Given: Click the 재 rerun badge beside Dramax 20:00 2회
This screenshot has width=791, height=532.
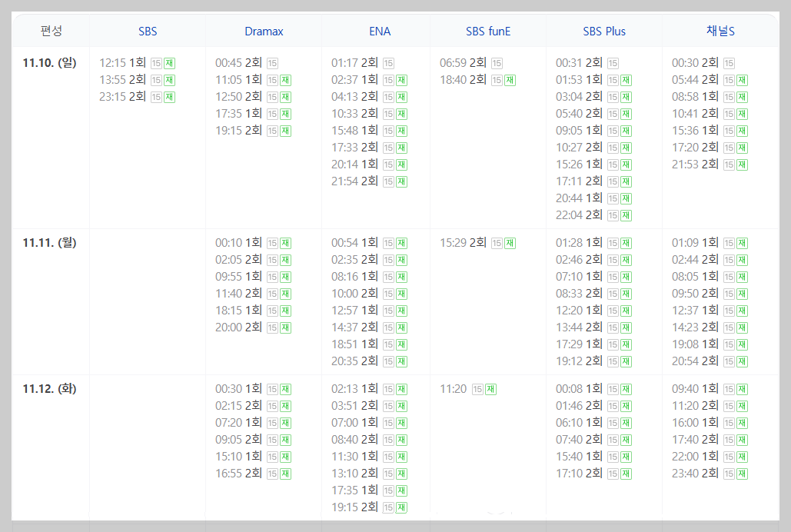Looking at the screenshot, I should [x=285, y=328].
